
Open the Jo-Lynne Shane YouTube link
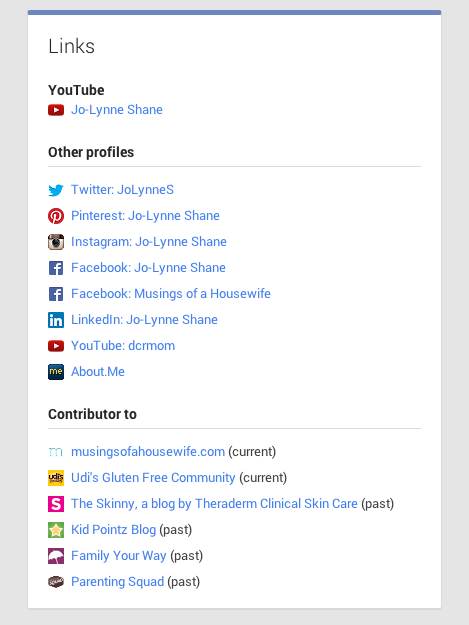117,110
